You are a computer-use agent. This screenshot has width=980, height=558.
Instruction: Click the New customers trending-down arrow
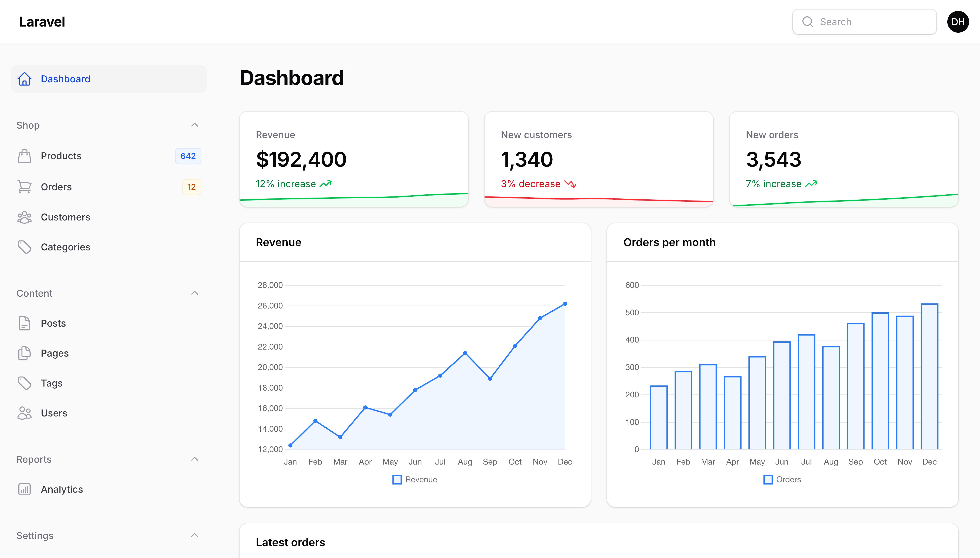pos(570,184)
